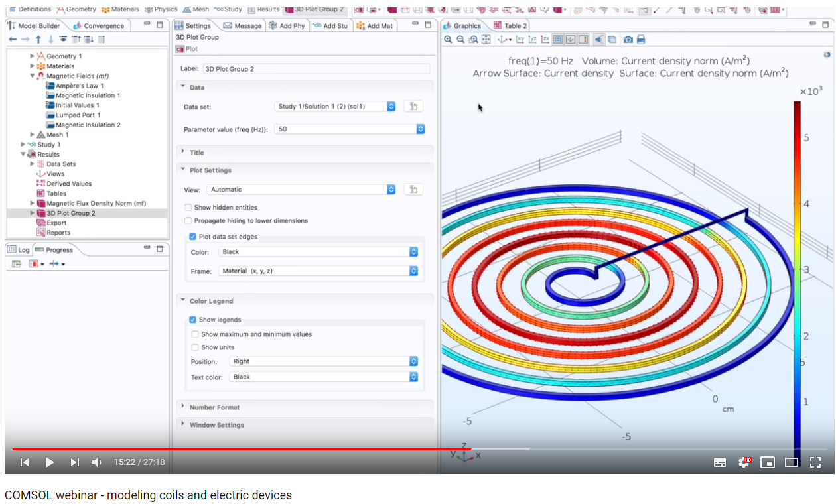Open the legend Position dropdown
The image size is (836, 504).
324,361
